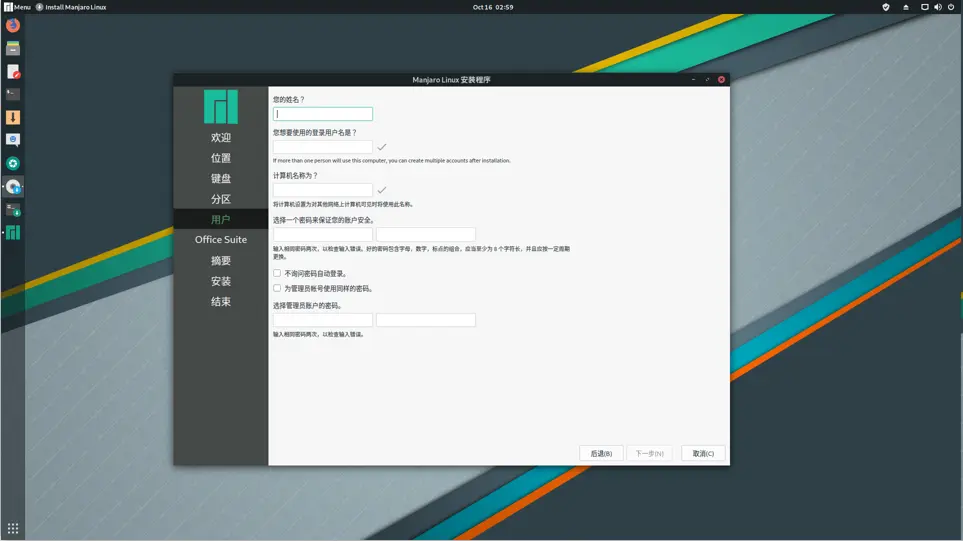Open Firefox from the dock
Image resolution: width=963 pixels, height=541 pixels.
point(13,25)
